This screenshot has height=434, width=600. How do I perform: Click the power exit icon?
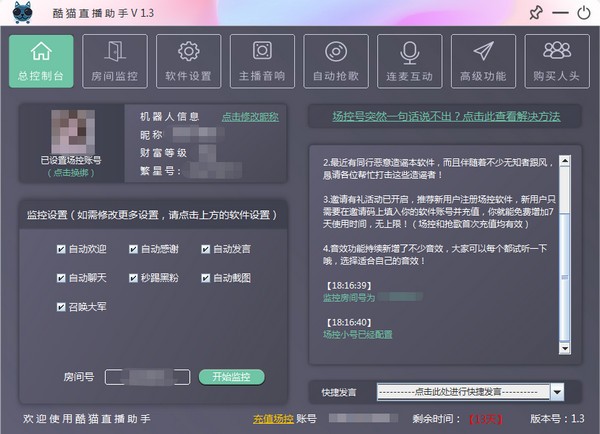click(584, 13)
